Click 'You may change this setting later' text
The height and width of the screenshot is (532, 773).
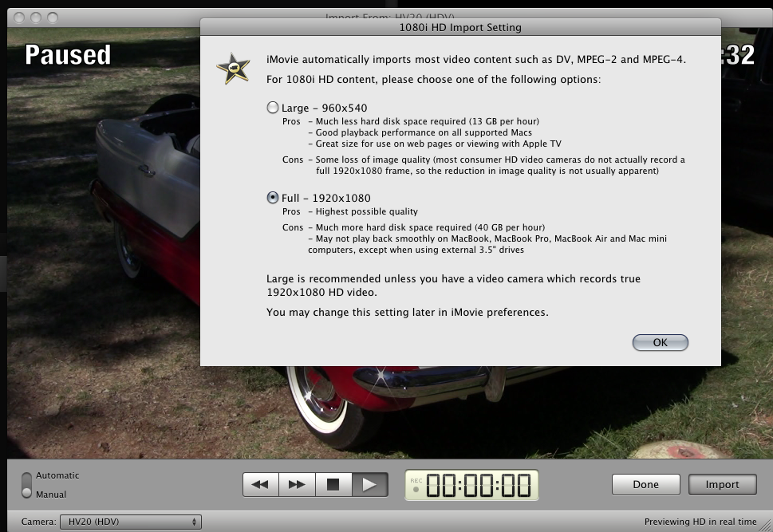point(407,312)
